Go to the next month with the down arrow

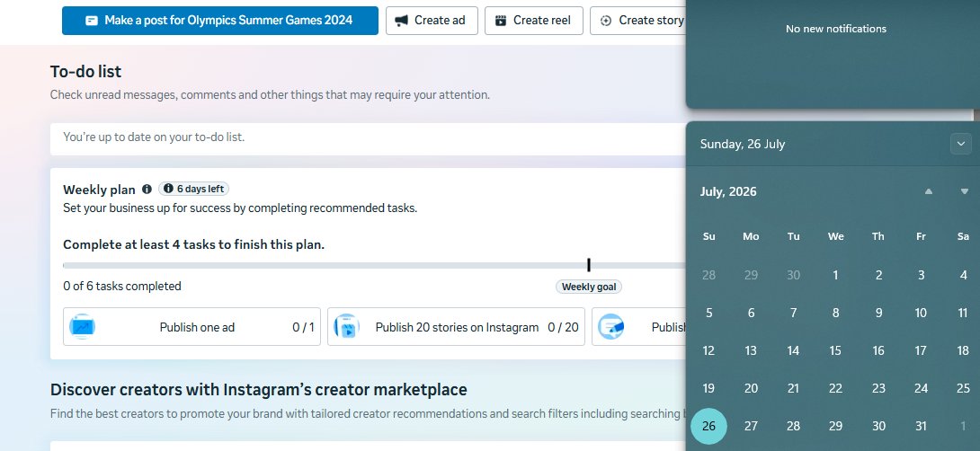[x=965, y=191]
